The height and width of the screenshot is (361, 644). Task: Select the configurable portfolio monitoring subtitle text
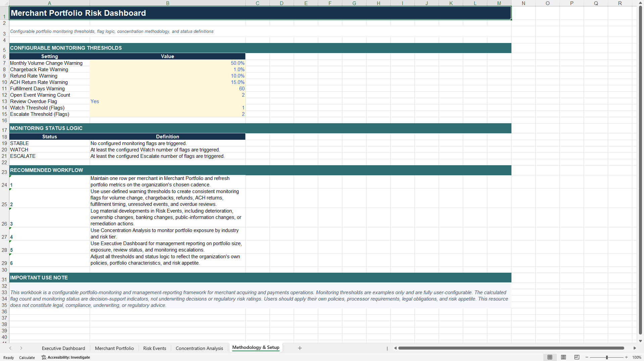(x=112, y=32)
